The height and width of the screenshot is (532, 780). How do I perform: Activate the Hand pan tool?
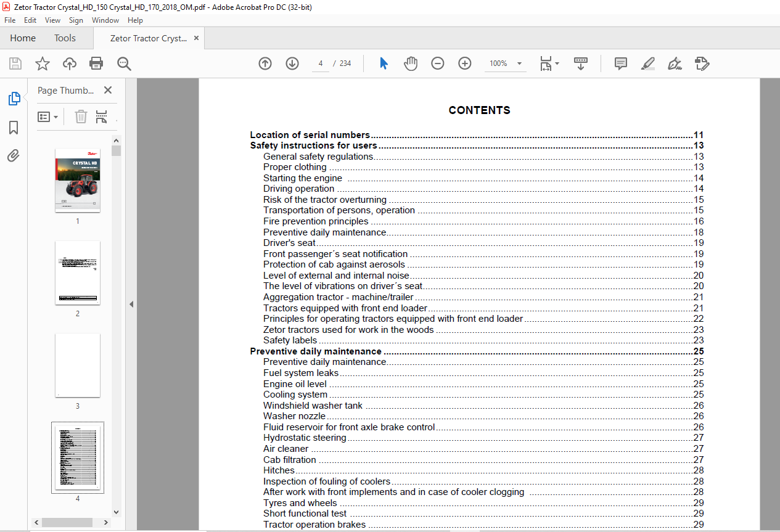click(411, 63)
